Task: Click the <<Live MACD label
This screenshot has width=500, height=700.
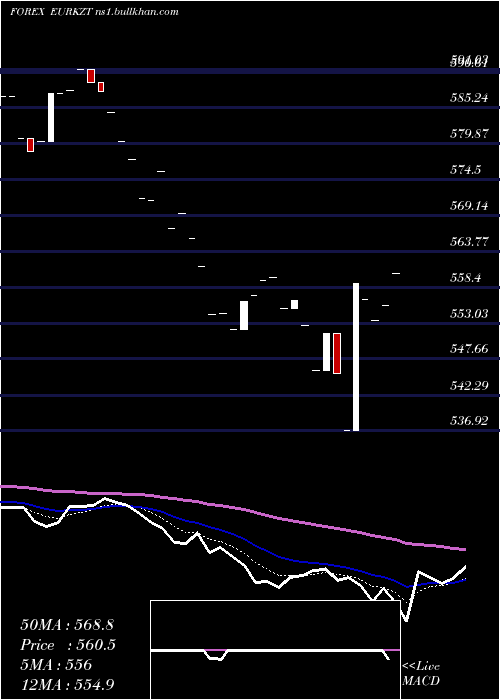Action: (x=421, y=673)
